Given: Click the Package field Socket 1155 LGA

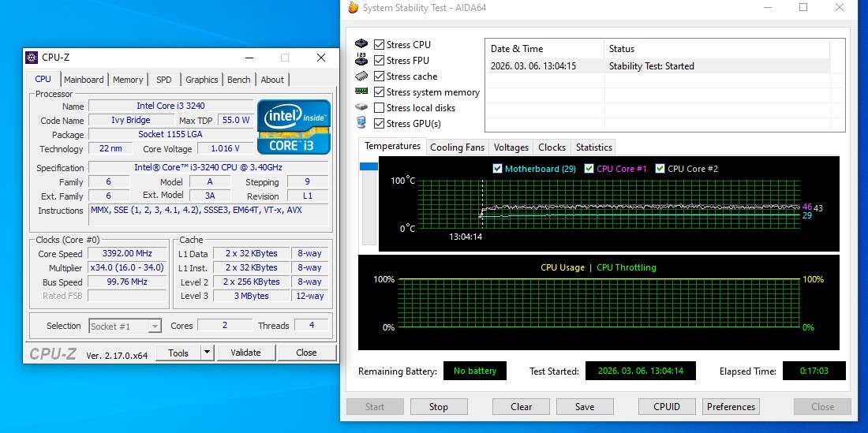Looking at the screenshot, I should pyautogui.click(x=171, y=134).
